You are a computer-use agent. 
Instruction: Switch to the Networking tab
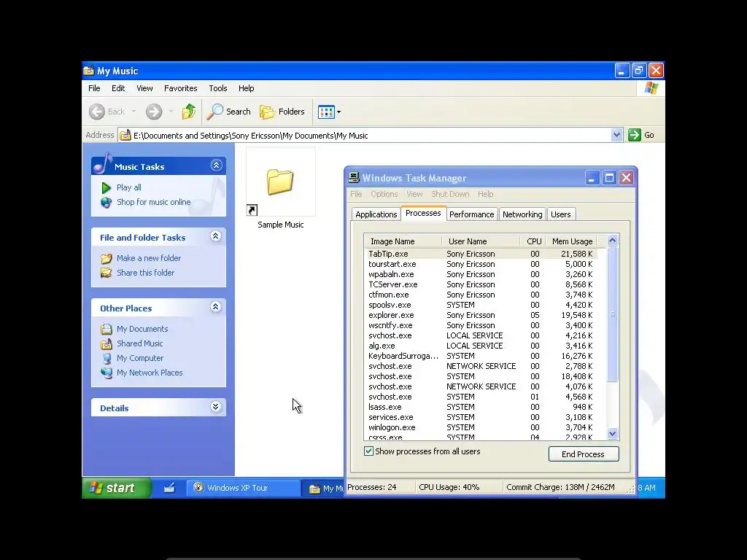click(x=522, y=214)
